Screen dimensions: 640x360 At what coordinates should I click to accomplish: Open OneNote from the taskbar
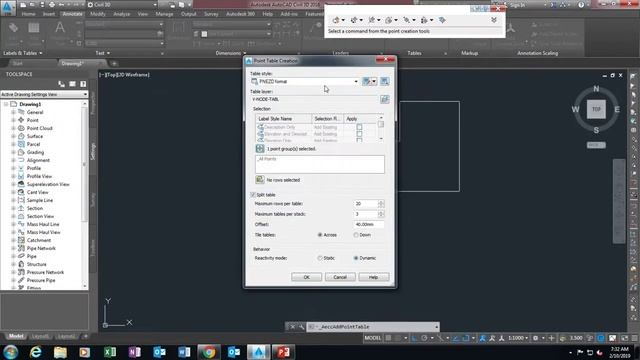[135, 352]
